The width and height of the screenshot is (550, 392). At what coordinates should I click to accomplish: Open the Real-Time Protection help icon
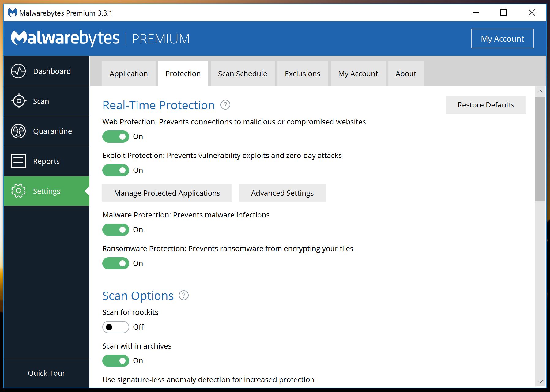225,105
